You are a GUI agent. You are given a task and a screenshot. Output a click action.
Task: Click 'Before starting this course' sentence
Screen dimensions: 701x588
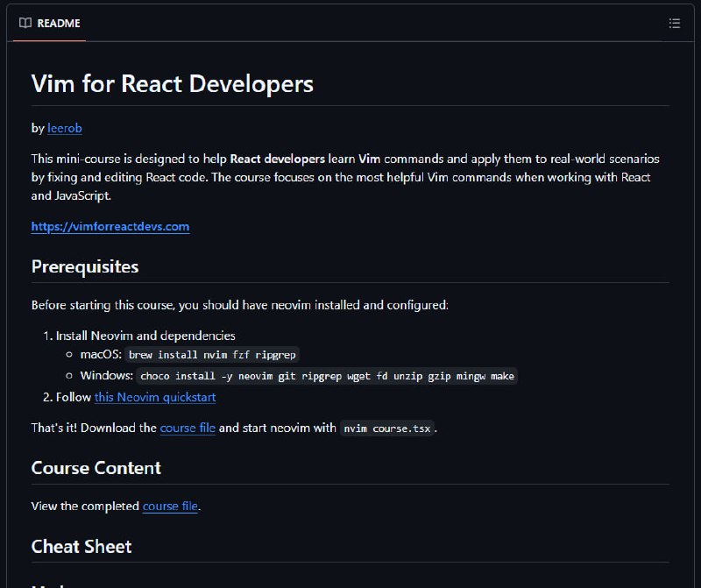point(239,305)
